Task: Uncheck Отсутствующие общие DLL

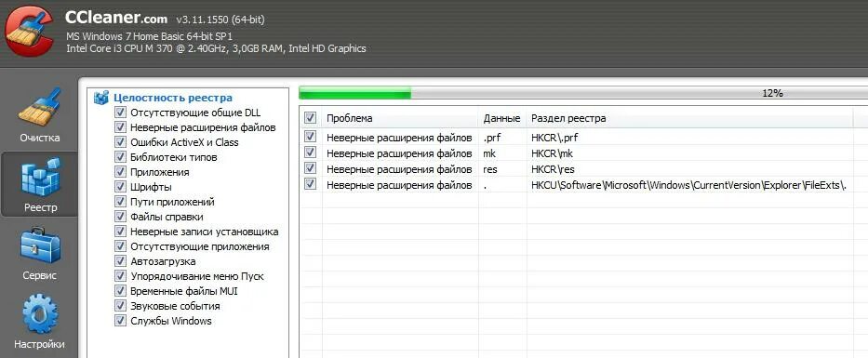Action: click(x=120, y=113)
